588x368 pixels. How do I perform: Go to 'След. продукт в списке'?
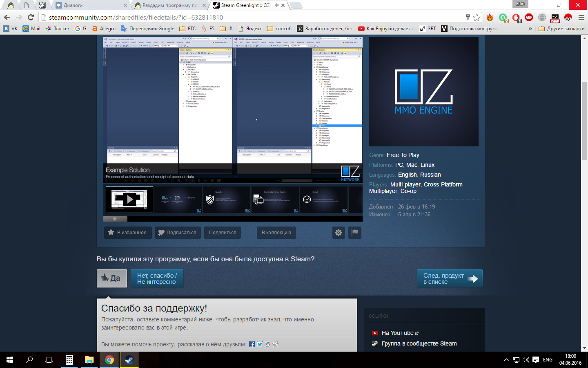coord(450,278)
